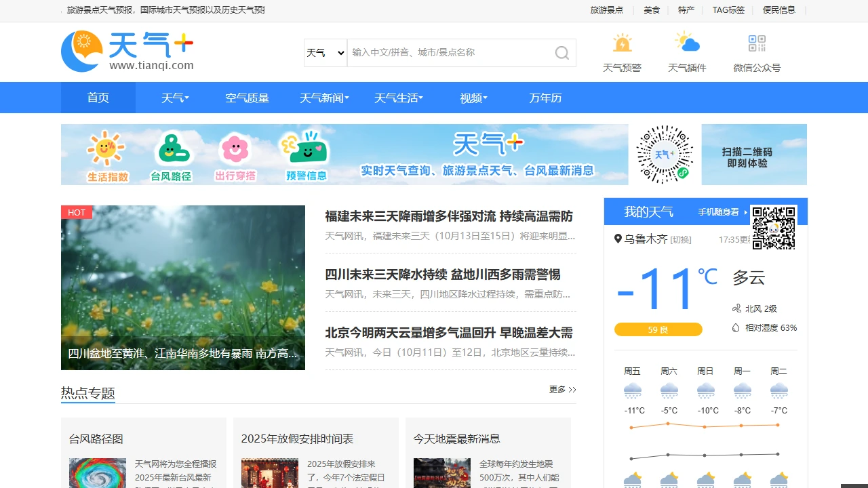The image size is (868, 488).
Task: Click the humidity droplet icon
Action: pyautogui.click(x=734, y=327)
